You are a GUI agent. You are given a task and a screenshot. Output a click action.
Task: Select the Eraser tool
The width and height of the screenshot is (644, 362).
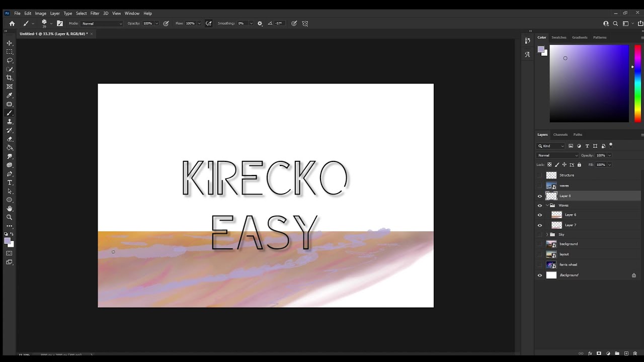(10, 139)
